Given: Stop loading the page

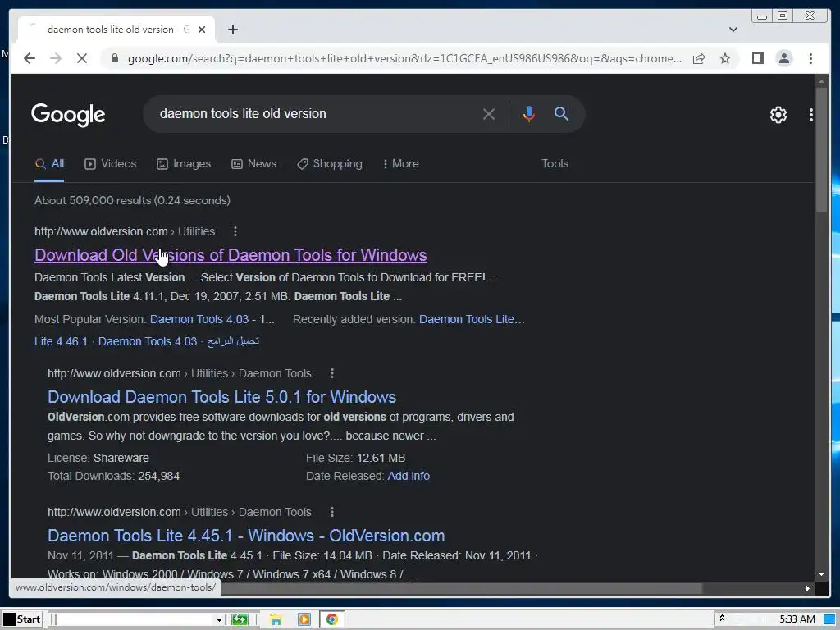Looking at the screenshot, I should [x=82, y=58].
